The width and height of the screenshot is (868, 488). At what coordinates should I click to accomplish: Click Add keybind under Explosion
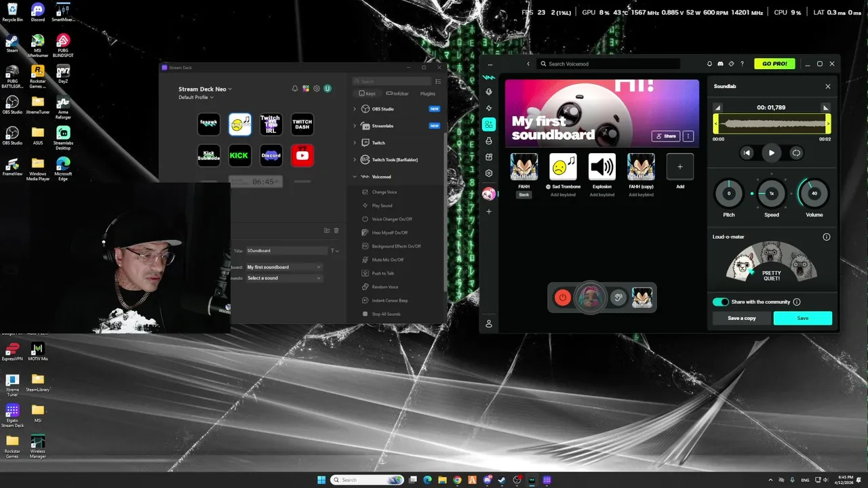602,195
